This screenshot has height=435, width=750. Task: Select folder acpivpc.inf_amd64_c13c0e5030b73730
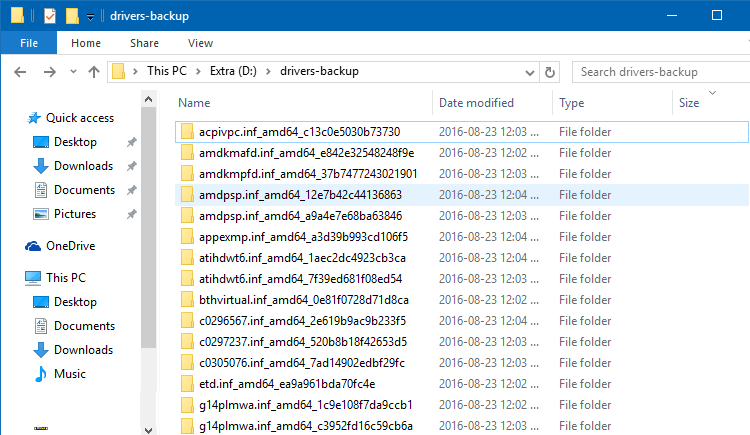click(x=462, y=132)
